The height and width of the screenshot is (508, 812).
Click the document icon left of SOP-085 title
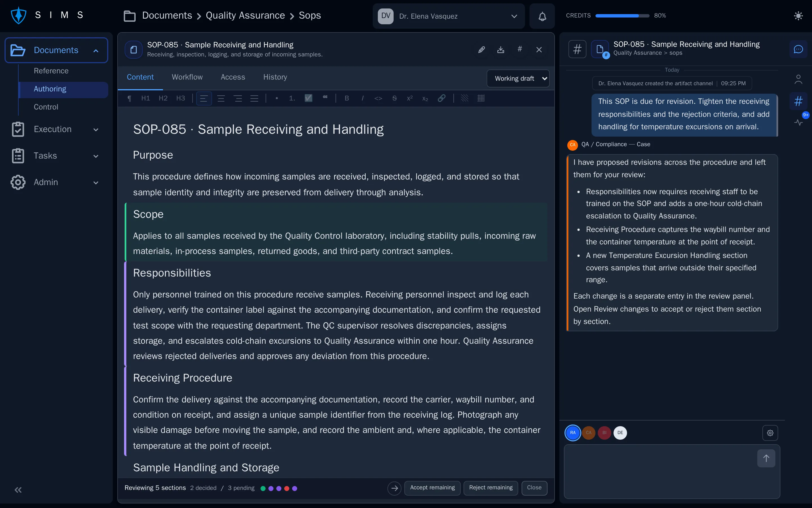(134, 50)
